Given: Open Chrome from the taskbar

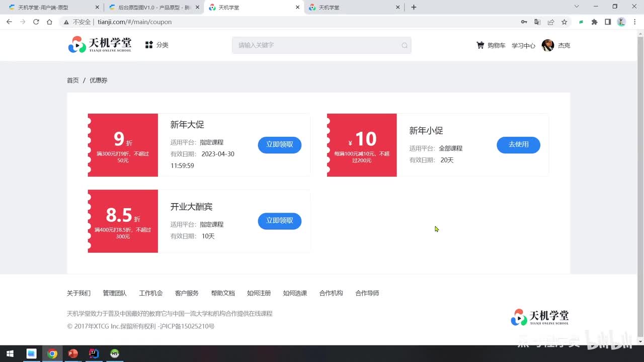Looking at the screenshot, I should click(52, 353).
